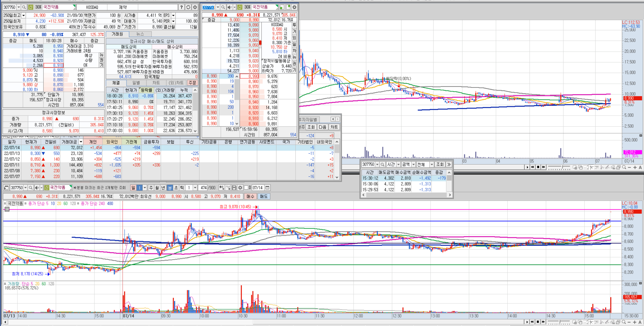The height and width of the screenshot is (326, 644).
Task: Click play button under upper daily chart
Action: [527, 167]
